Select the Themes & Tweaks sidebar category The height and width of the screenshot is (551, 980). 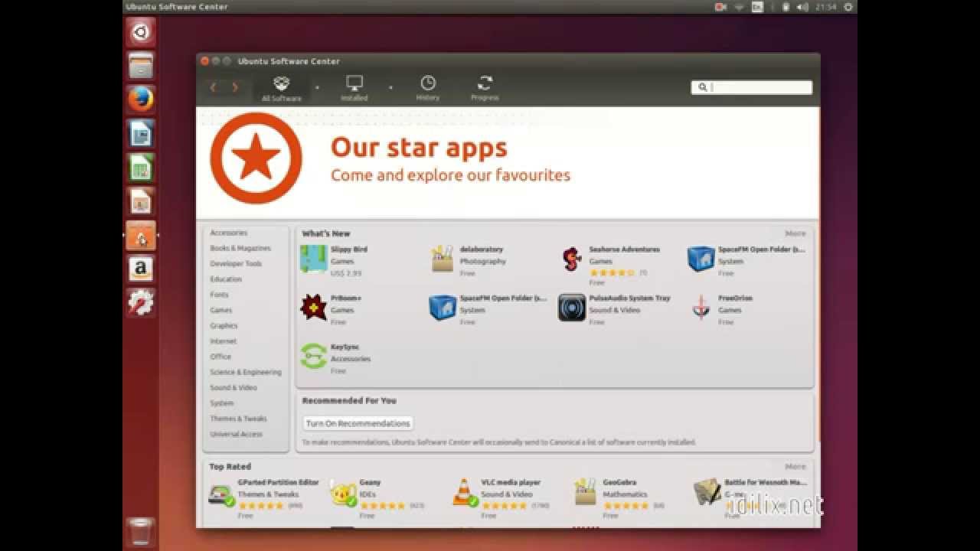(238, 419)
